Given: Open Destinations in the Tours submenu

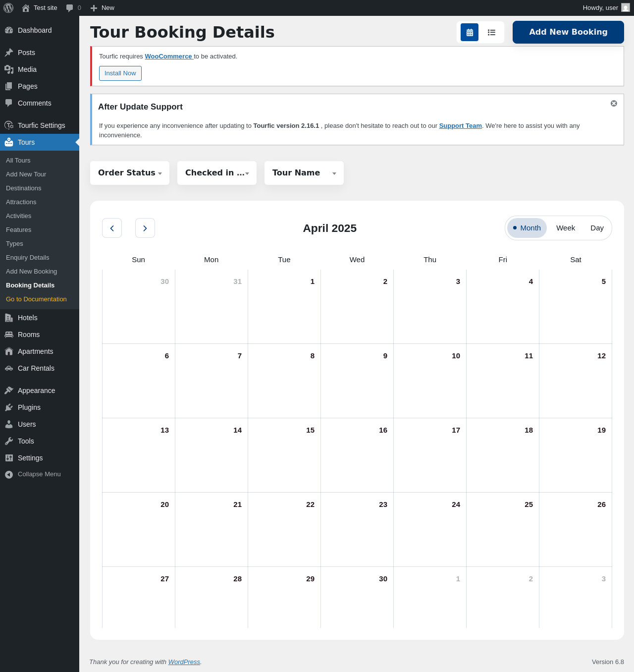Looking at the screenshot, I should (x=23, y=188).
